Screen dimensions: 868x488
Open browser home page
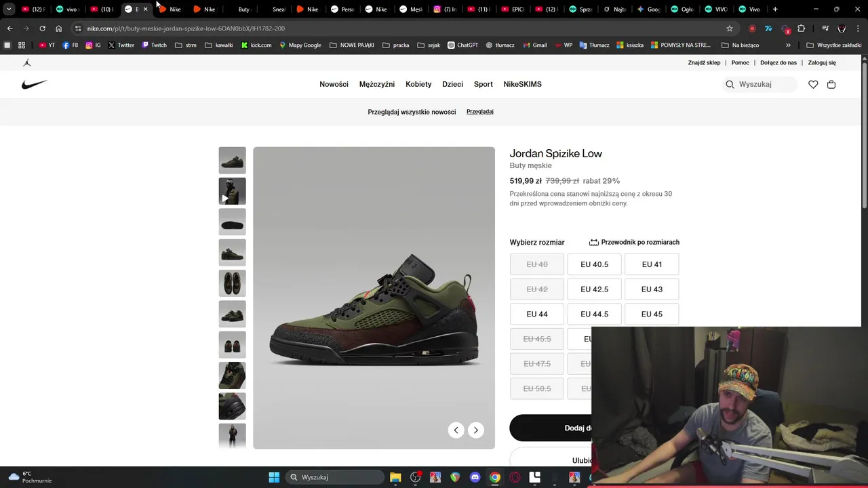(59, 28)
